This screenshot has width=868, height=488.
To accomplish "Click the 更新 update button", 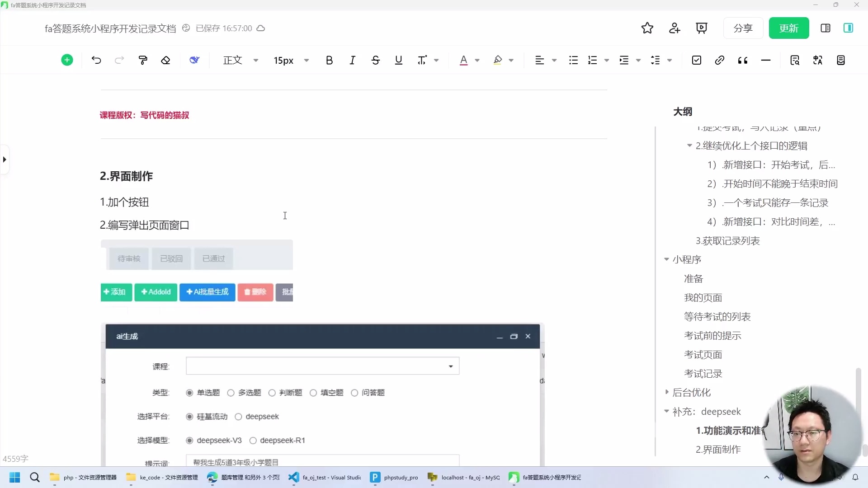I will coord(788,28).
